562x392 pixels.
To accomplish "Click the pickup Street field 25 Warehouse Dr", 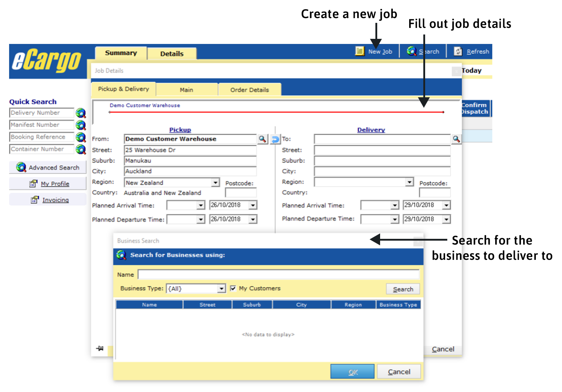I will (190, 150).
